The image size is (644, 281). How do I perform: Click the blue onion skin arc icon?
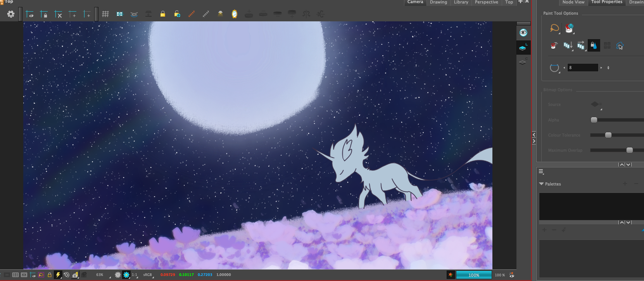point(134,14)
